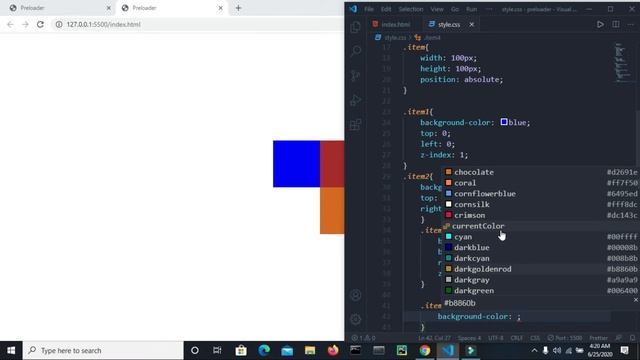Open the View menu

[x=437, y=9]
